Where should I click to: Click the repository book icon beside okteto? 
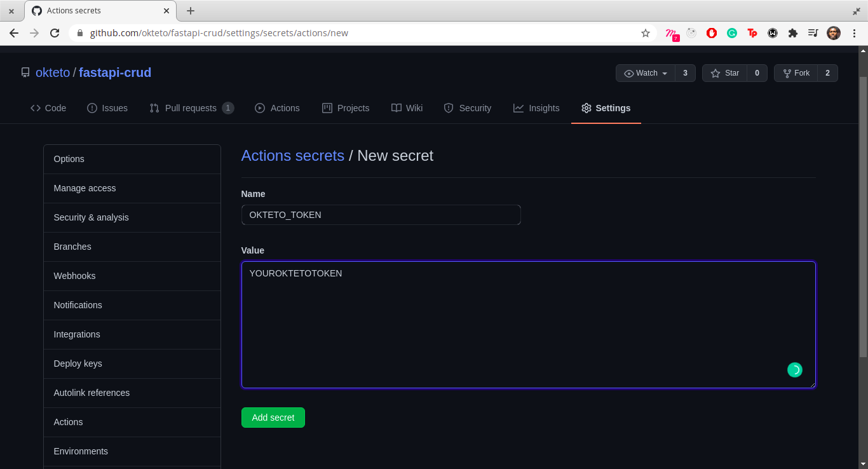click(25, 72)
